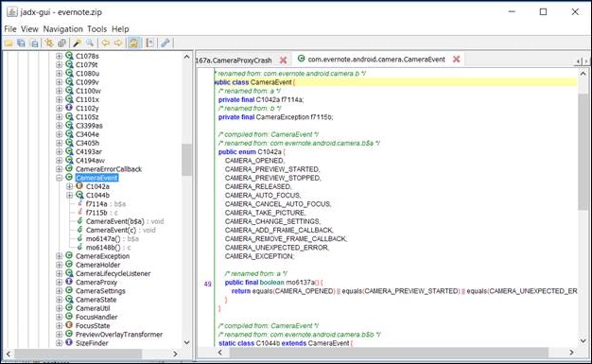Select C1100w in the class tree

[88, 91]
